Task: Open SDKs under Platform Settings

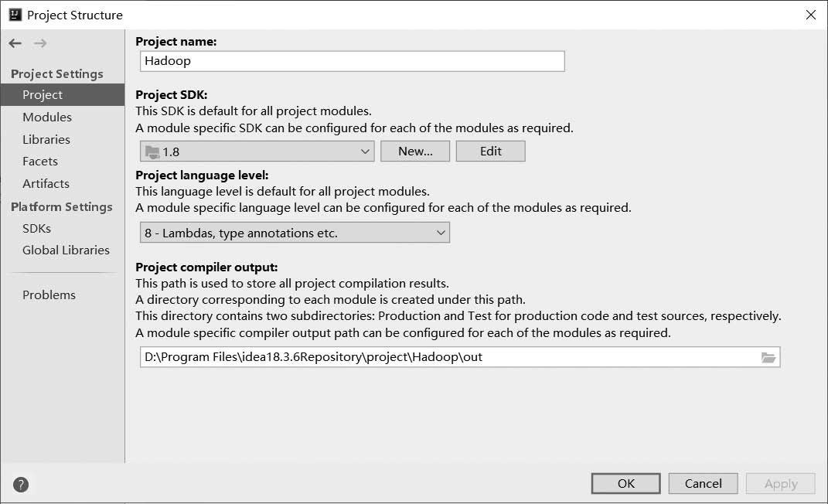Action: (x=37, y=229)
